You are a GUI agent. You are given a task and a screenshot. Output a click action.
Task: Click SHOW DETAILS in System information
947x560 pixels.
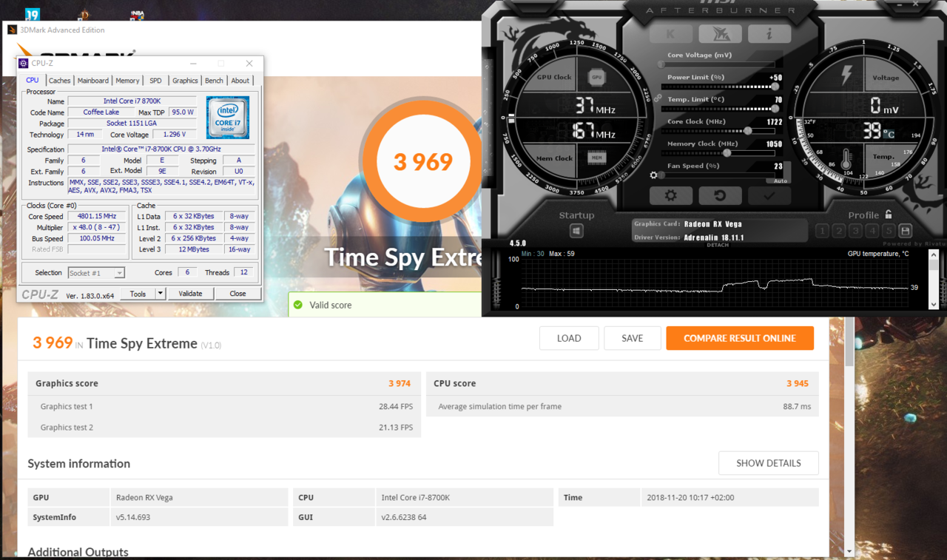769,463
